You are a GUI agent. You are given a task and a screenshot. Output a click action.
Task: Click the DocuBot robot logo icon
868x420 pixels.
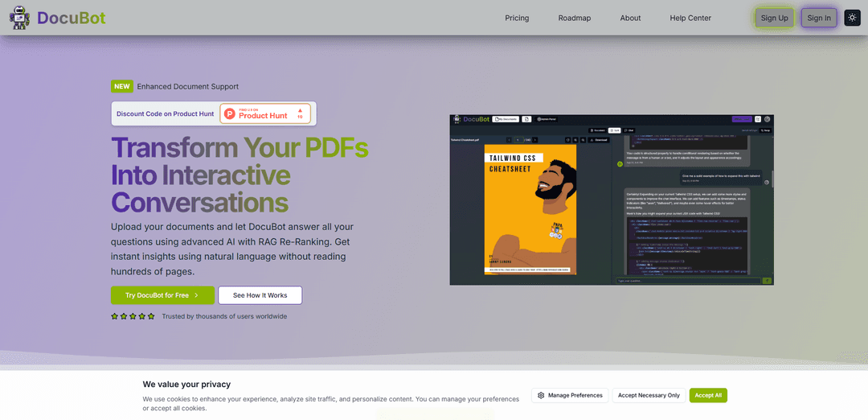(19, 18)
